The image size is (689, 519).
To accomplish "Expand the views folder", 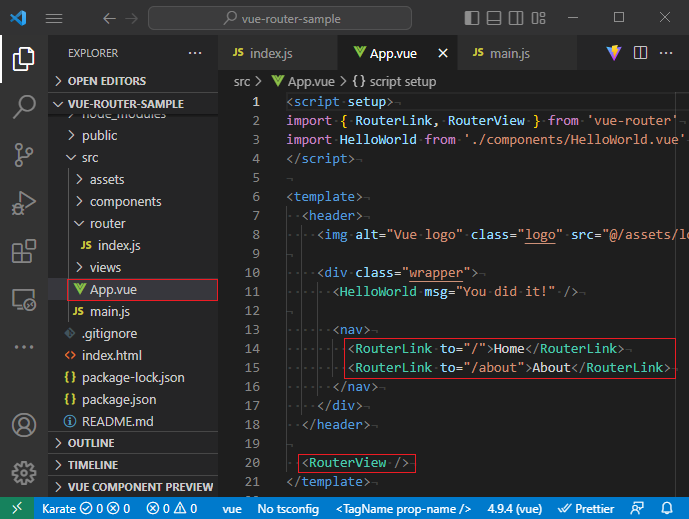I will click(133, 267).
